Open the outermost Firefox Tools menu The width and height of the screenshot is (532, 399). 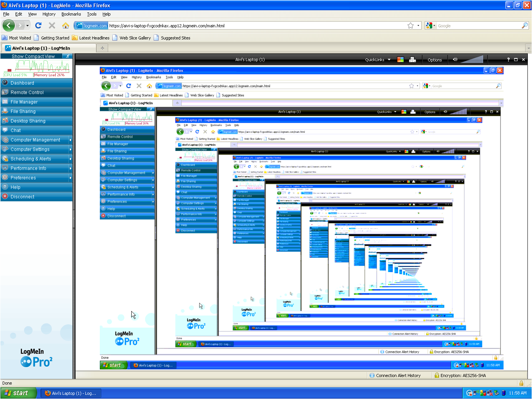(x=92, y=14)
